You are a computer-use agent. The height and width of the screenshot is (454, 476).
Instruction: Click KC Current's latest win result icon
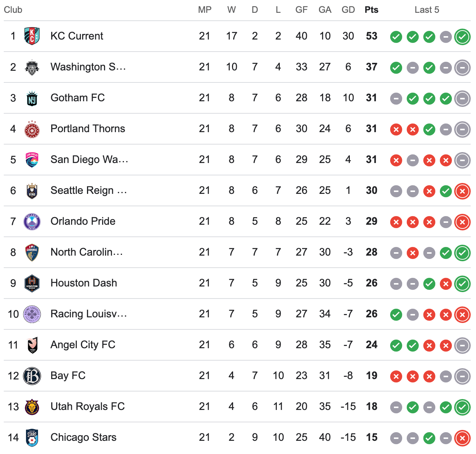click(x=462, y=37)
